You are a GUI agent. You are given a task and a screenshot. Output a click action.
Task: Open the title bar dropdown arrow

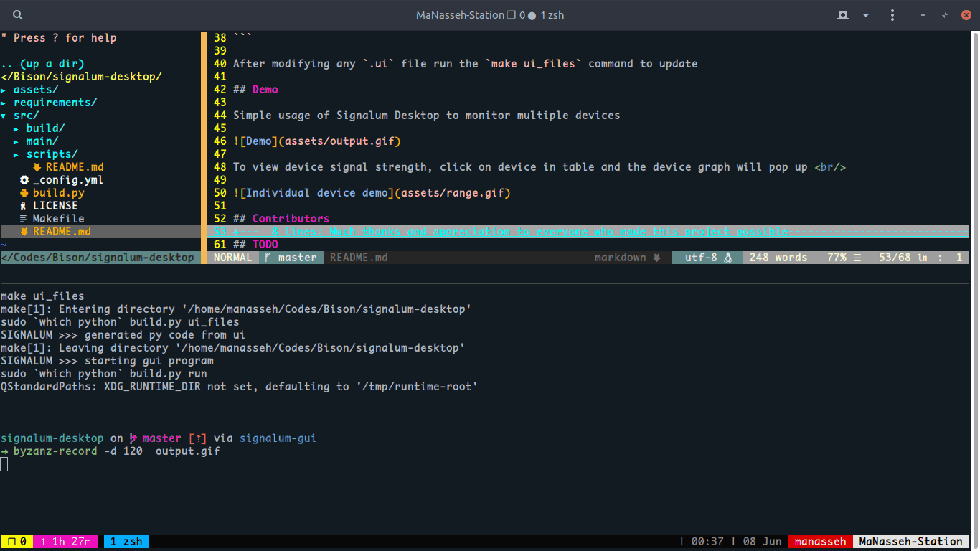(866, 15)
